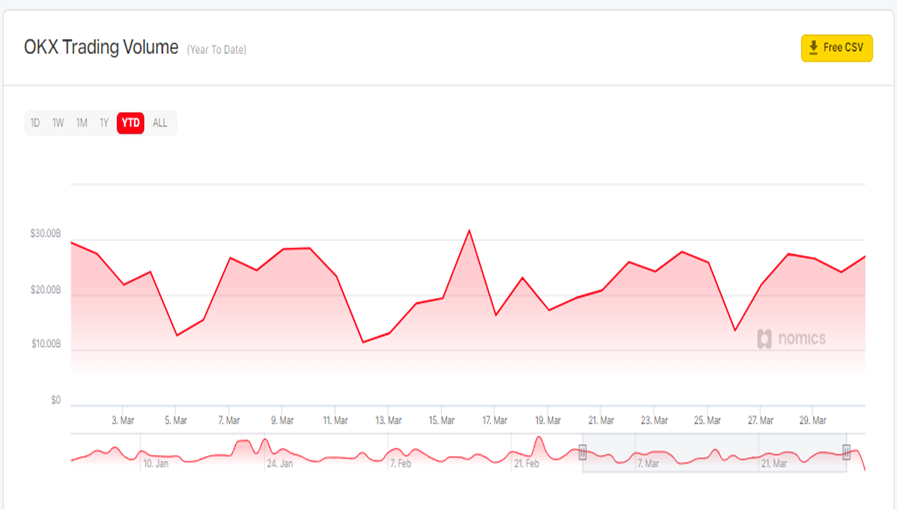
Task: Click the '13. Mar' axis label
Action: point(388,420)
